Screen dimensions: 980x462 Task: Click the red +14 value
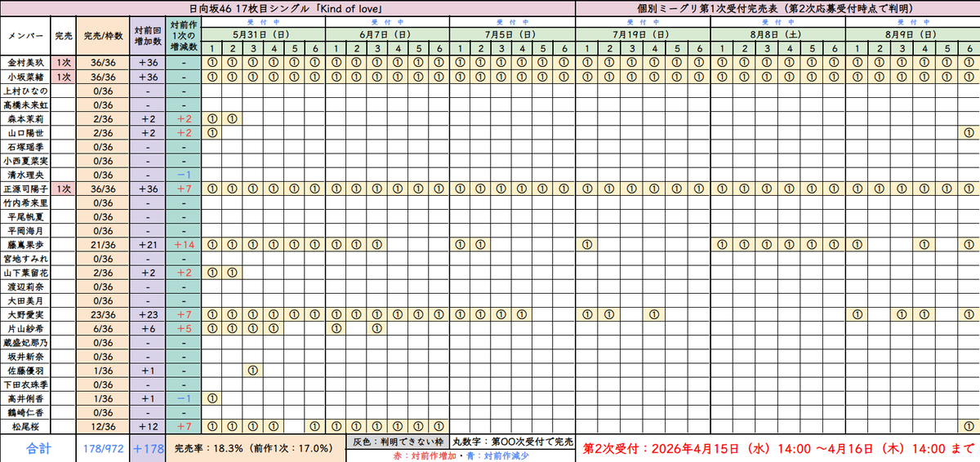click(182, 244)
